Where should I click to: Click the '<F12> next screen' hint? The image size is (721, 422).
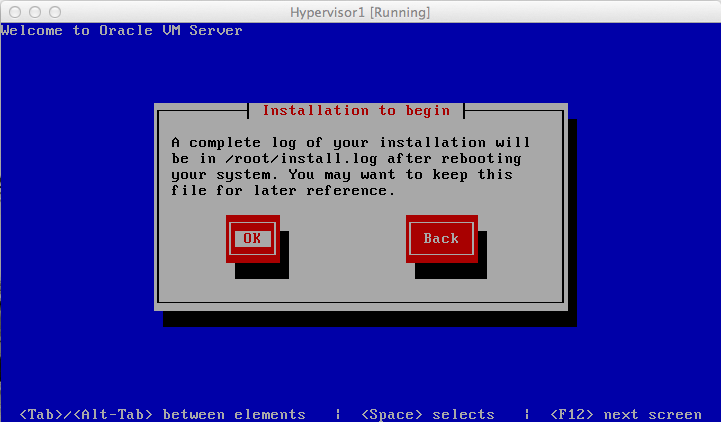625,414
